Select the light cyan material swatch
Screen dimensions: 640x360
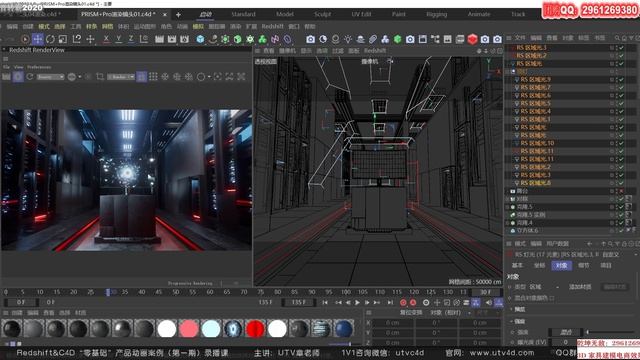[211, 329]
